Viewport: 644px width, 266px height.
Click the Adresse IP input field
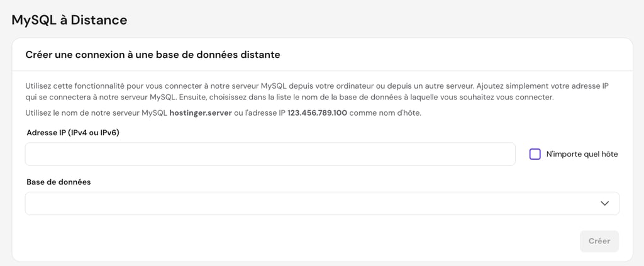click(270, 154)
